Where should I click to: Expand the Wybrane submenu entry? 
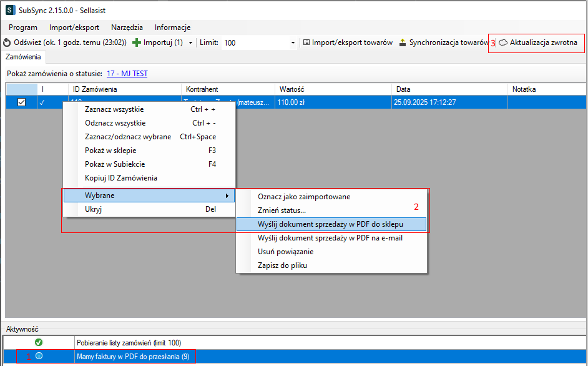149,195
